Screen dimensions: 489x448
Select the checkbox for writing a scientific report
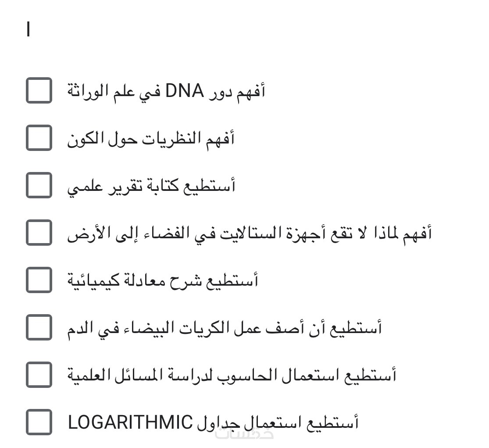[x=39, y=185]
